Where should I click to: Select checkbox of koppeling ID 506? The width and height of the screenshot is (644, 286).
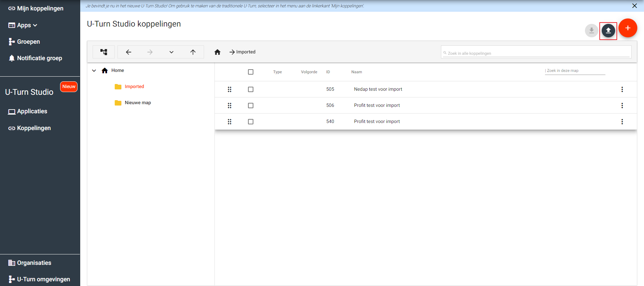251,106
